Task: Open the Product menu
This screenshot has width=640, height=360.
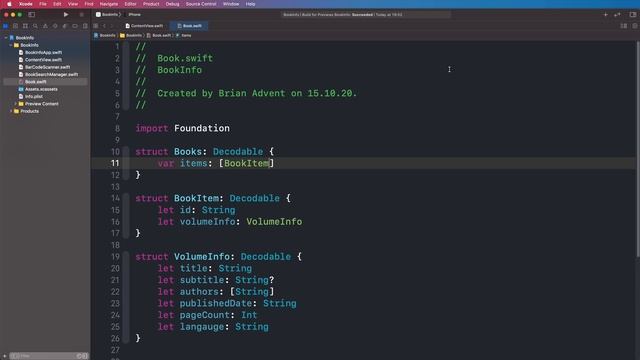Action: (151, 4)
